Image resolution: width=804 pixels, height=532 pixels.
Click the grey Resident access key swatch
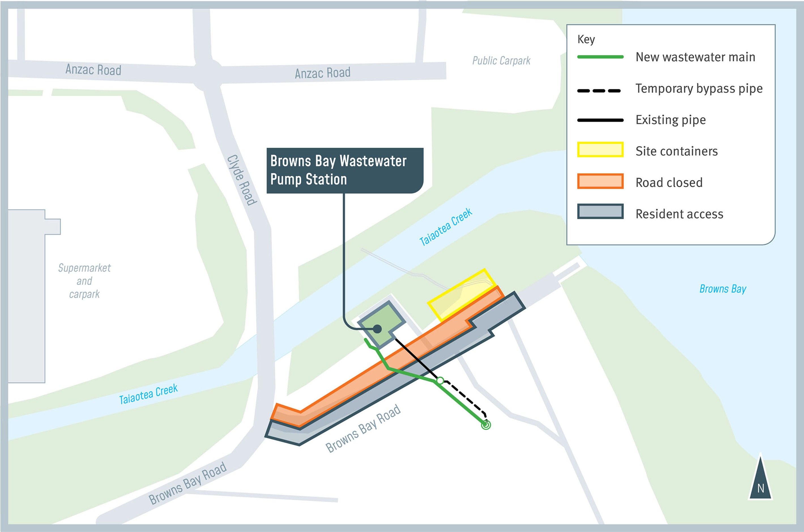[x=600, y=211]
